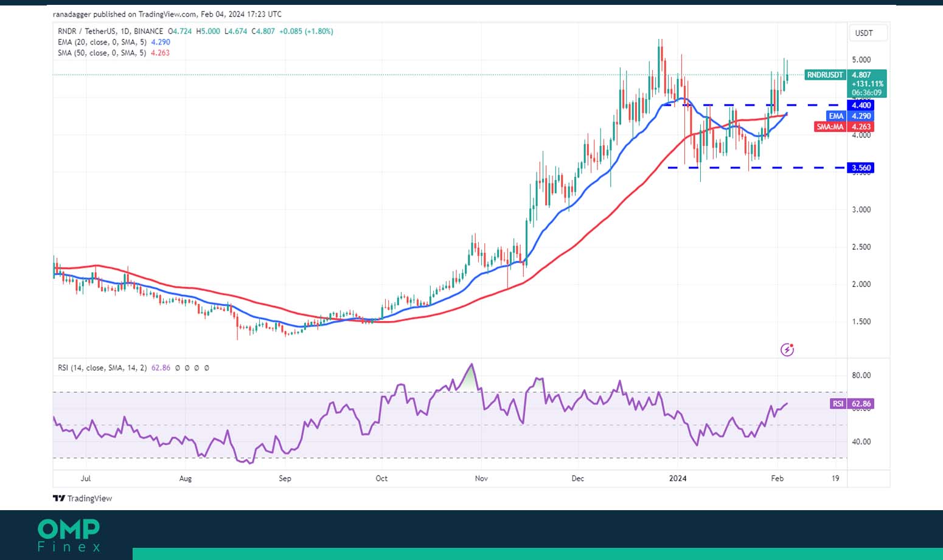
Task: Click the Feb time axis label
Action: 778,479
